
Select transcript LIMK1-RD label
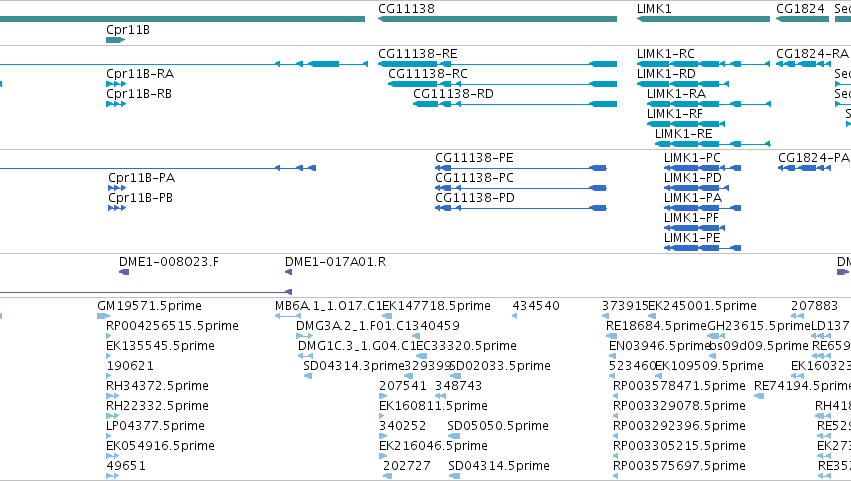666,74
